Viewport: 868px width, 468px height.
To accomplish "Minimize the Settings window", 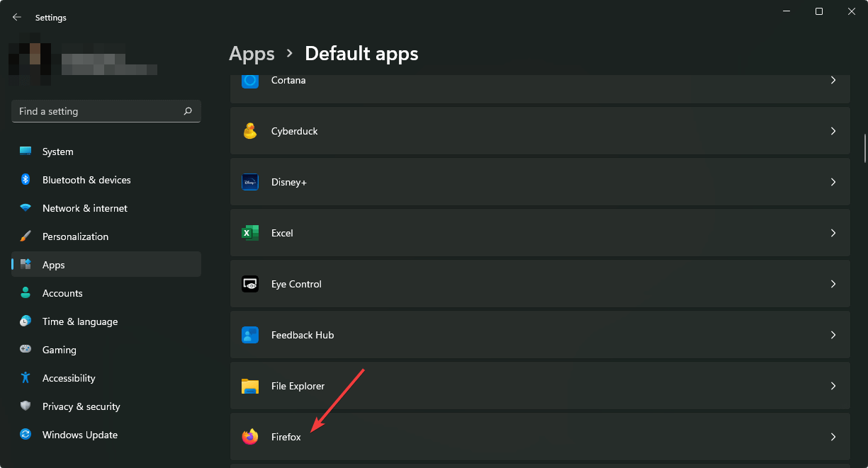I will click(787, 11).
